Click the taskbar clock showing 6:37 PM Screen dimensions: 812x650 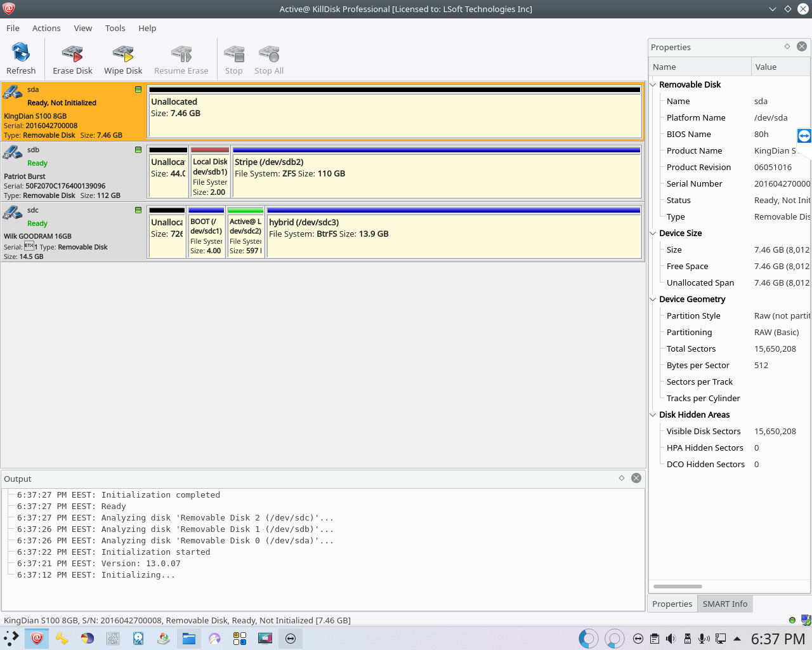click(x=778, y=639)
